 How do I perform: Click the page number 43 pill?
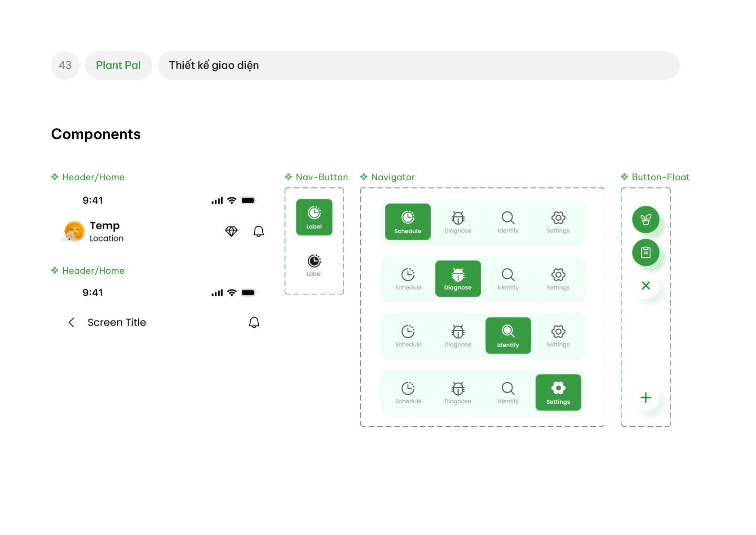pyautogui.click(x=65, y=65)
